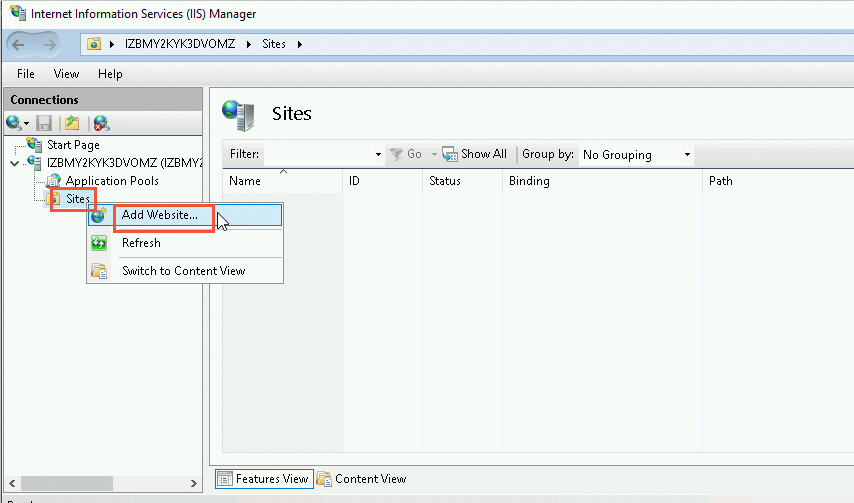This screenshot has width=854, height=503.
Task: Click the server node icon in tree
Action: coord(34,162)
